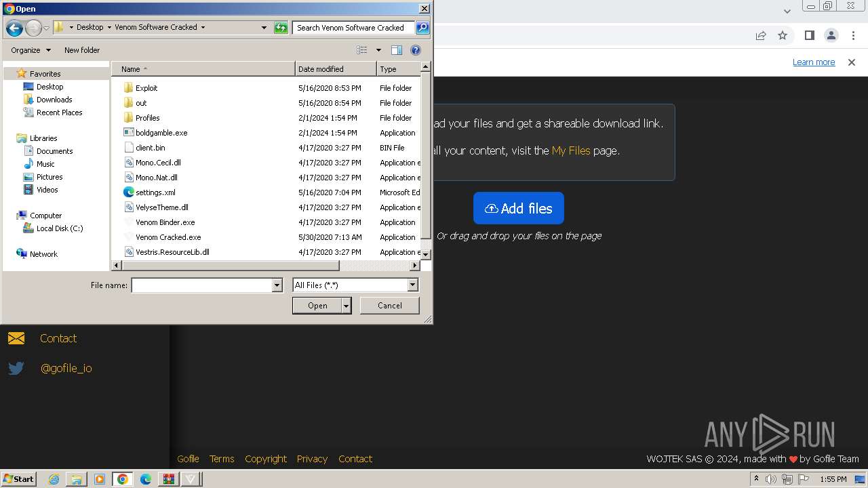Open the Organize menu
Viewport: 868px width, 488px height.
[x=31, y=50]
